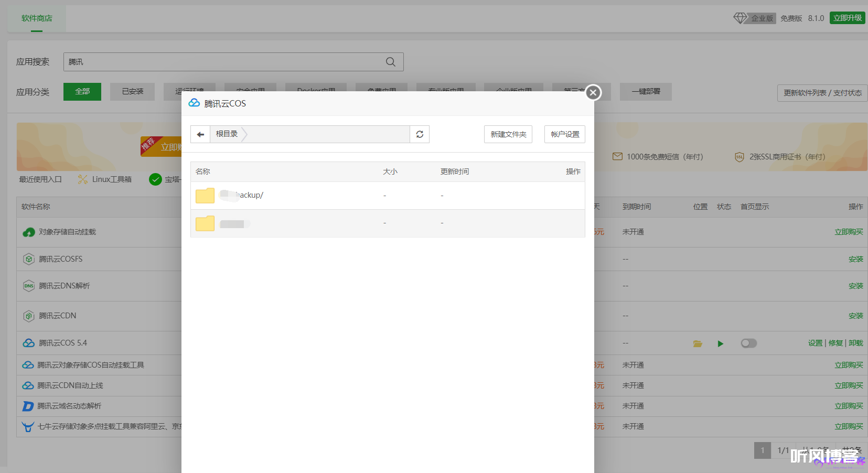868x473 pixels.
Task: Click the envelope icon beside 1000条免费短信
Action: (x=617, y=157)
